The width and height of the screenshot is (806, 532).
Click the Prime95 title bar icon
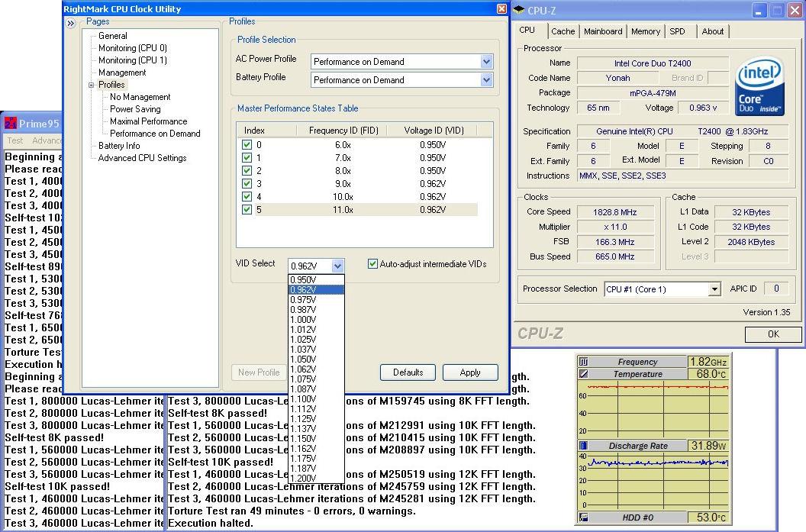pyautogui.click(x=10, y=124)
